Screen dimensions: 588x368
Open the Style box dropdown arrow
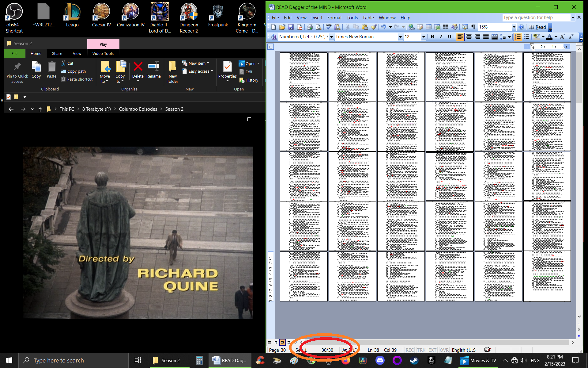click(x=331, y=37)
